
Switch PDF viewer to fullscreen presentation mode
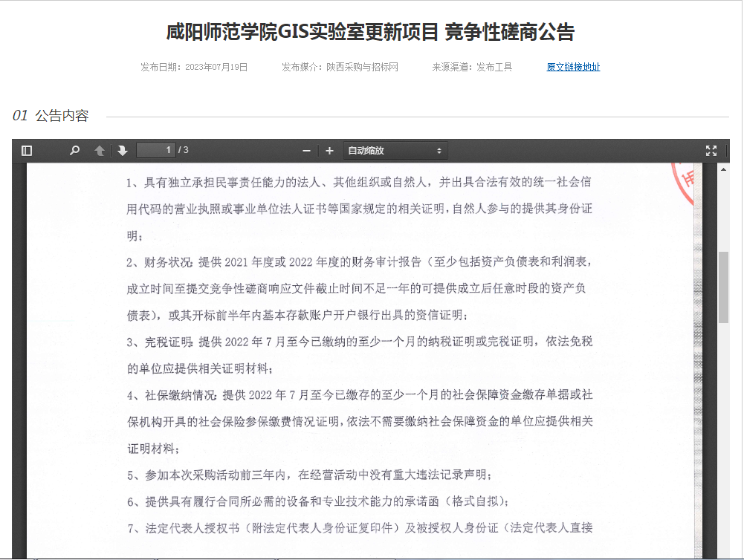tap(711, 151)
